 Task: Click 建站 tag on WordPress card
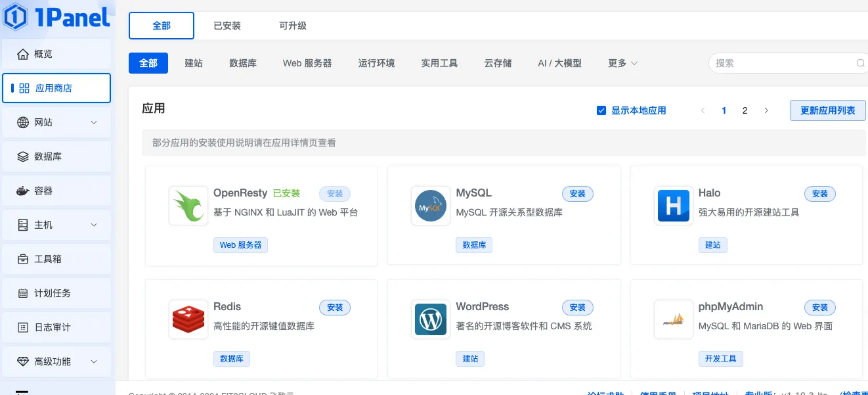click(470, 359)
